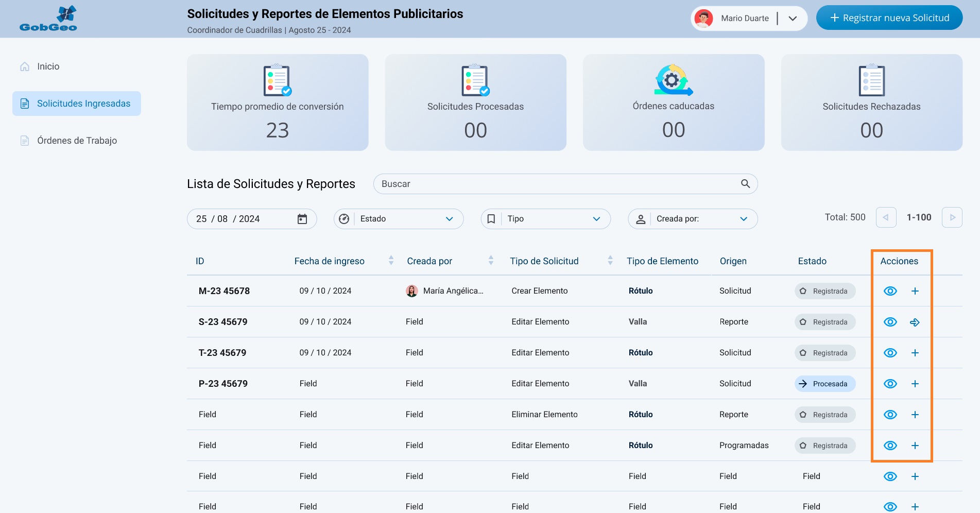This screenshot has width=980, height=513.
Task: Open Órdenes de Trabajo in sidebar
Action: (x=77, y=141)
